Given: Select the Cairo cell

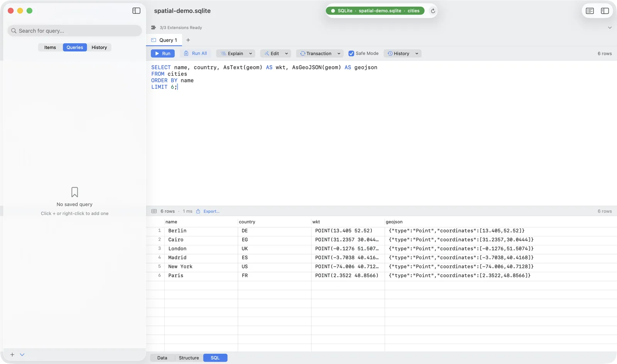Looking at the screenshot, I should pos(201,240).
